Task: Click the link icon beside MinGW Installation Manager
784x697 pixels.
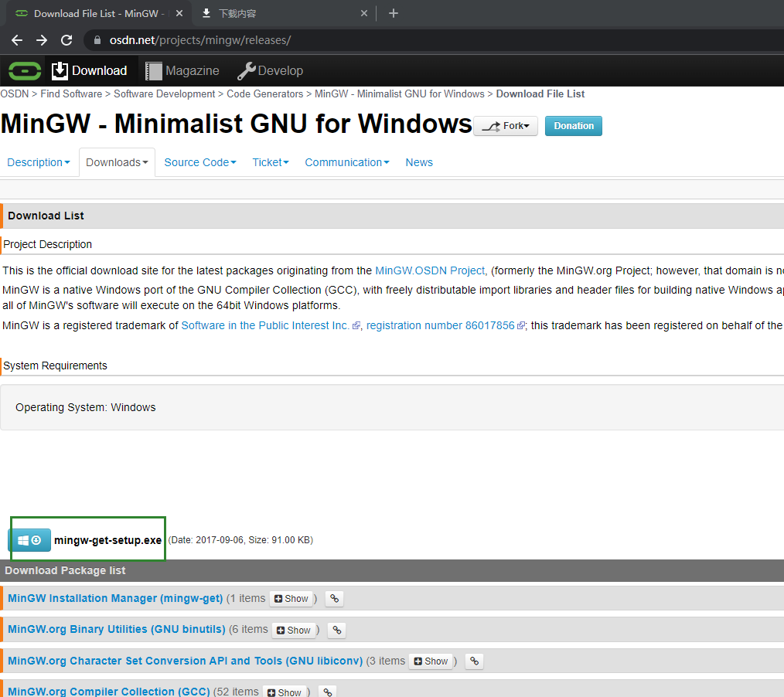Action: pyautogui.click(x=334, y=598)
